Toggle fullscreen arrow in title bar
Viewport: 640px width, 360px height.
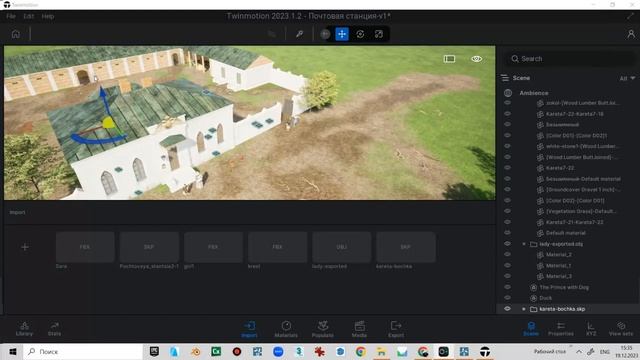(x=631, y=16)
